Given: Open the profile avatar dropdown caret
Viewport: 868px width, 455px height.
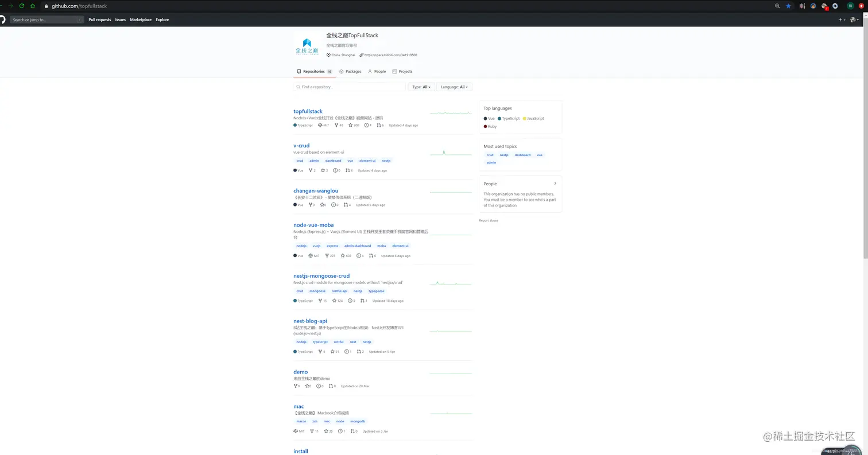Looking at the screenshot, I should (x=858, y=20).
